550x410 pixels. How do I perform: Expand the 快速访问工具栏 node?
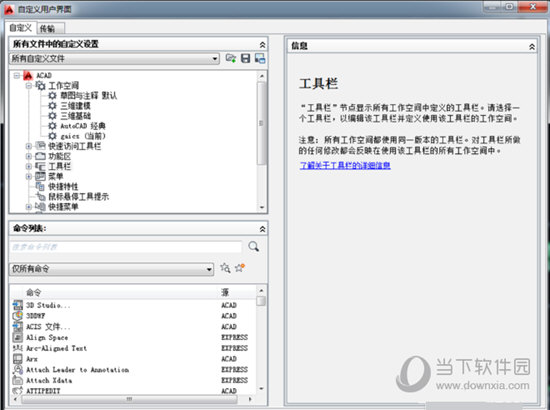pos(29,146)
